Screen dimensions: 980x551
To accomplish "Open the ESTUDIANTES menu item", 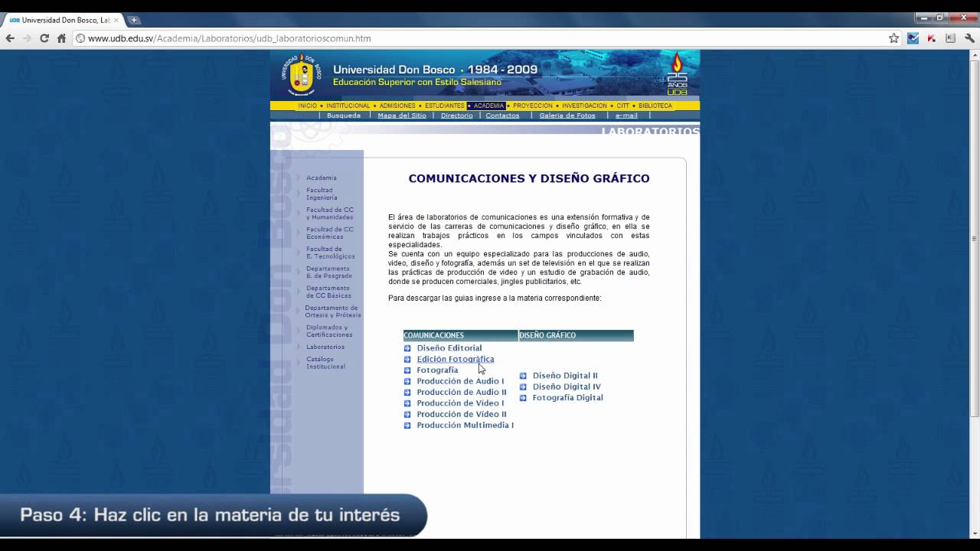I will [445, 106].
